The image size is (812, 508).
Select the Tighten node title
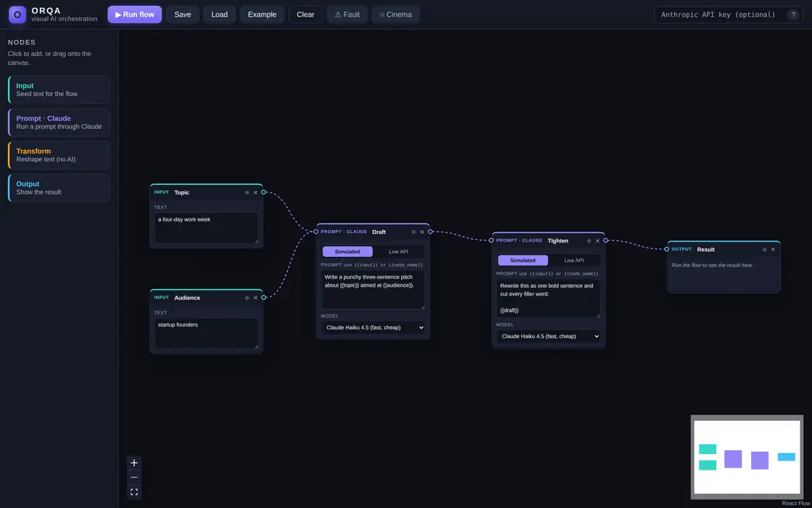558,240
